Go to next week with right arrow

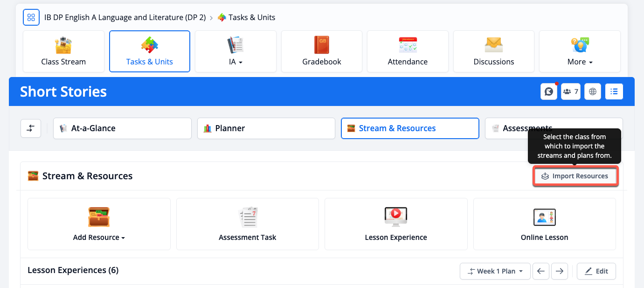pyautogui.click(x=559, y=271)
